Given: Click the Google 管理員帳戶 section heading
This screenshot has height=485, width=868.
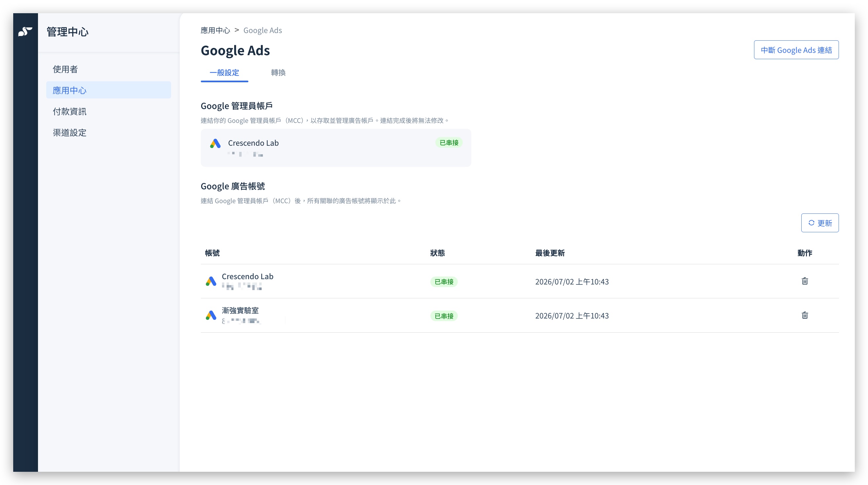Looking at the screenshot, I should [x=236, y=106].
